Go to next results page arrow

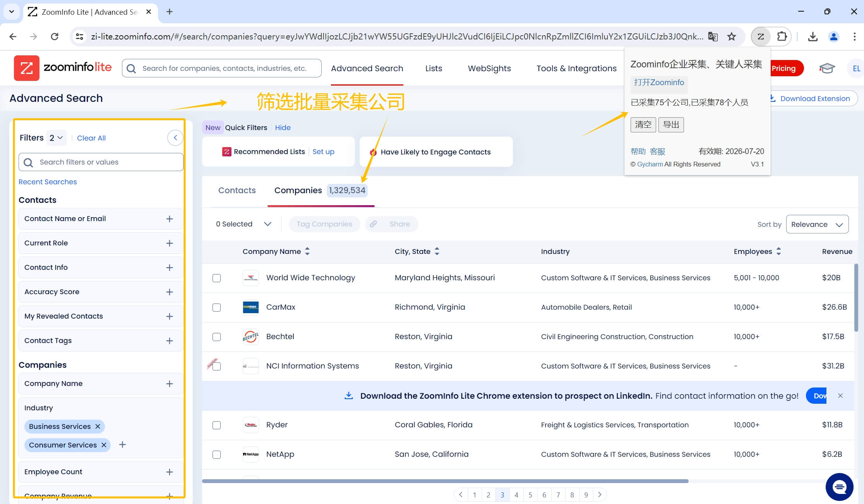[x=600, y=494]
